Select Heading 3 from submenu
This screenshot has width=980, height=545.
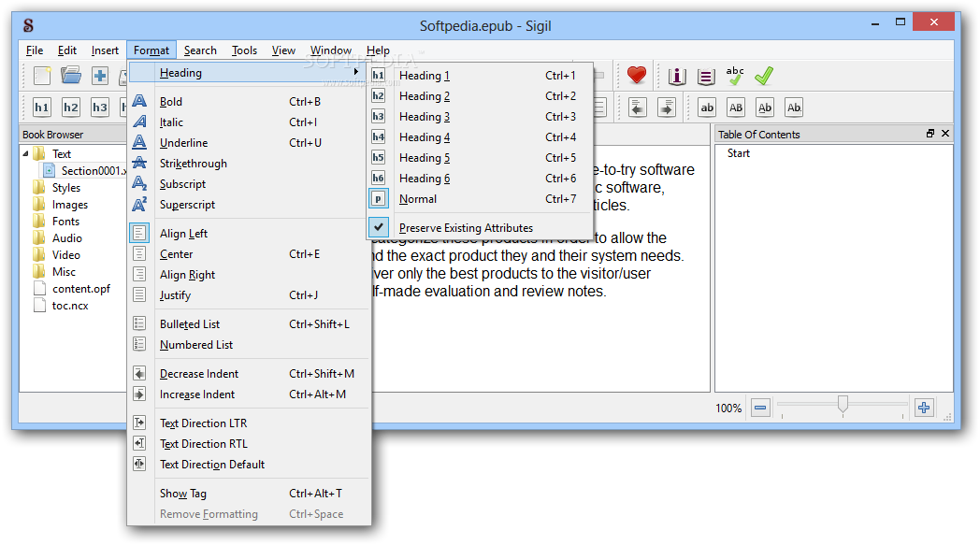(x=480, y=116)
